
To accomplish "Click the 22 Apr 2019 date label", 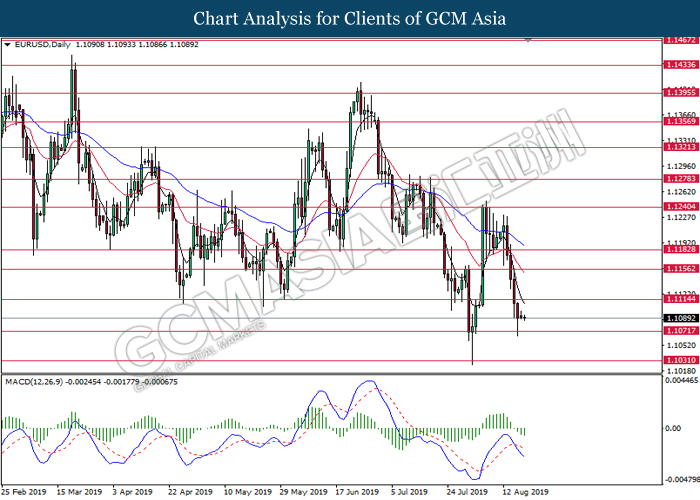I will click(x=191, y=492).
